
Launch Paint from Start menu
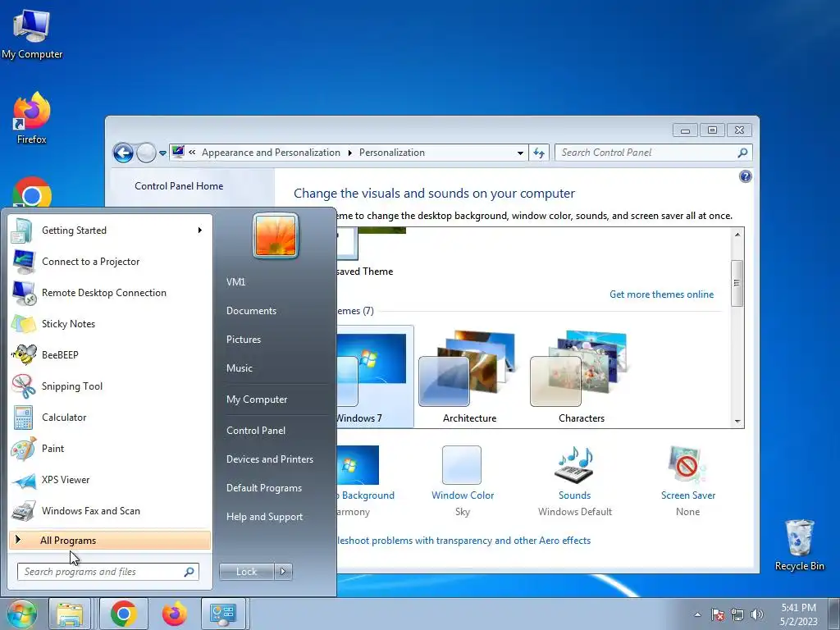[x=110, y=449]
